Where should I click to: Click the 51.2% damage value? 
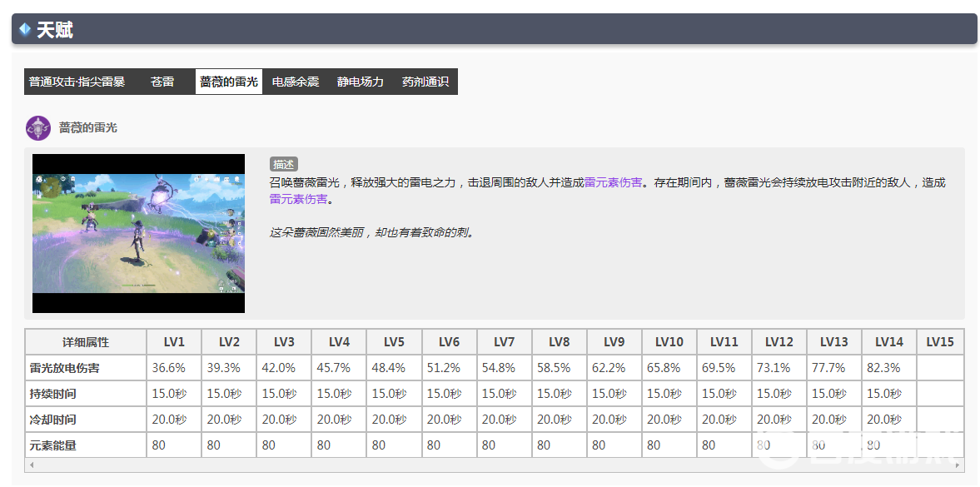coord(444,368)
